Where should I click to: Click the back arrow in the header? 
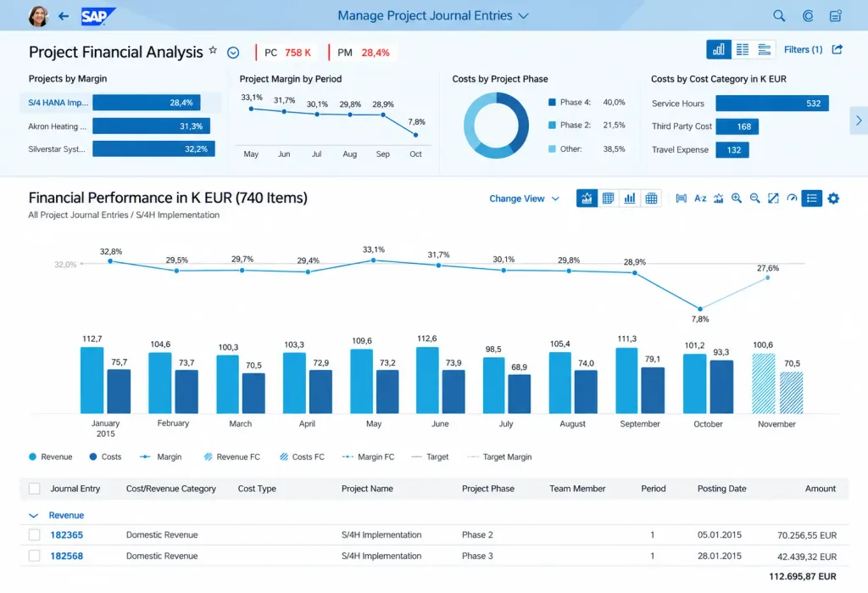point(64,16)
